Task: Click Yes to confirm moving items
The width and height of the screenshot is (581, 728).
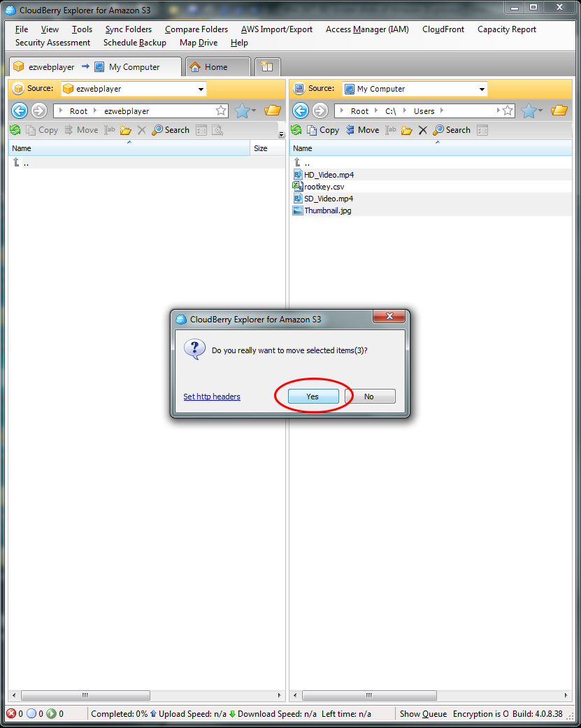Action: coord(313,397)
